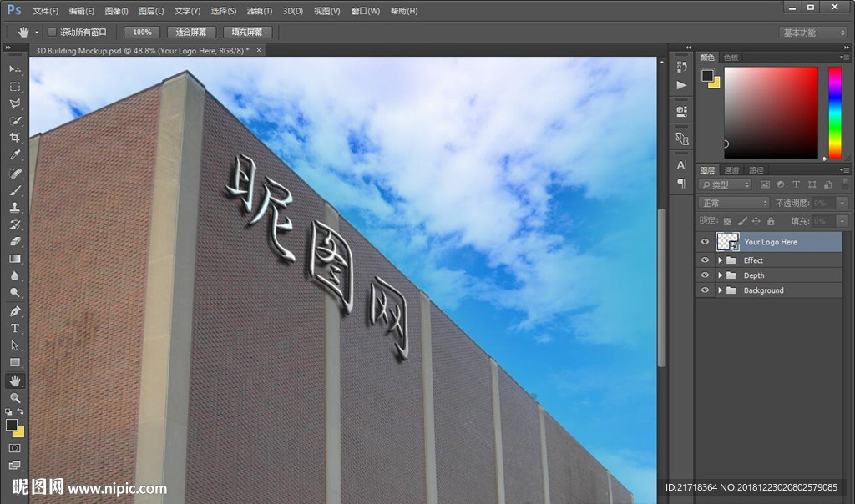The image size is (855, 504).
Task: Expand the Depth group
Action: click(x=721, y=275)
